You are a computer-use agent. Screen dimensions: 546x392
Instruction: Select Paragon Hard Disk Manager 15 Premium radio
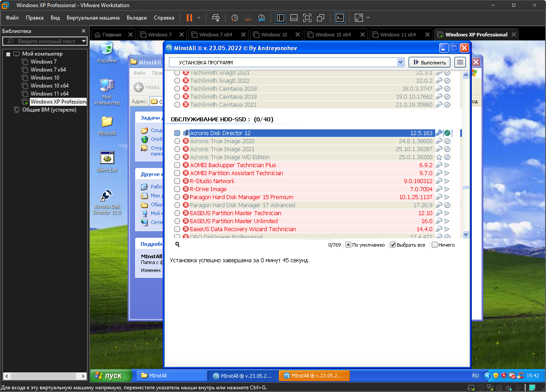(x=177, y=197)
